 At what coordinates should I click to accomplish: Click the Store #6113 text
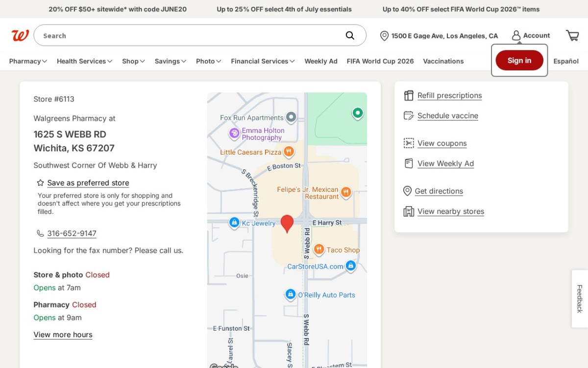pyautogui.click(x=54, y=99)
